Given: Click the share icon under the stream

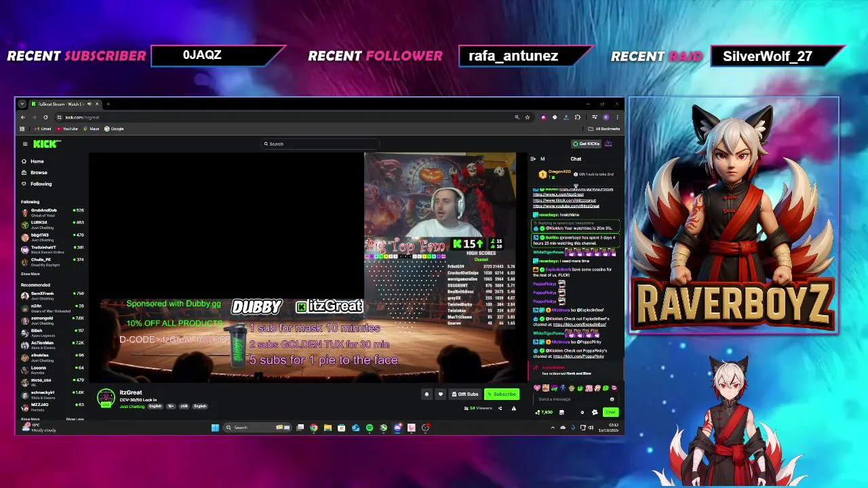Looking at the screenshot, I should point(500,408).
